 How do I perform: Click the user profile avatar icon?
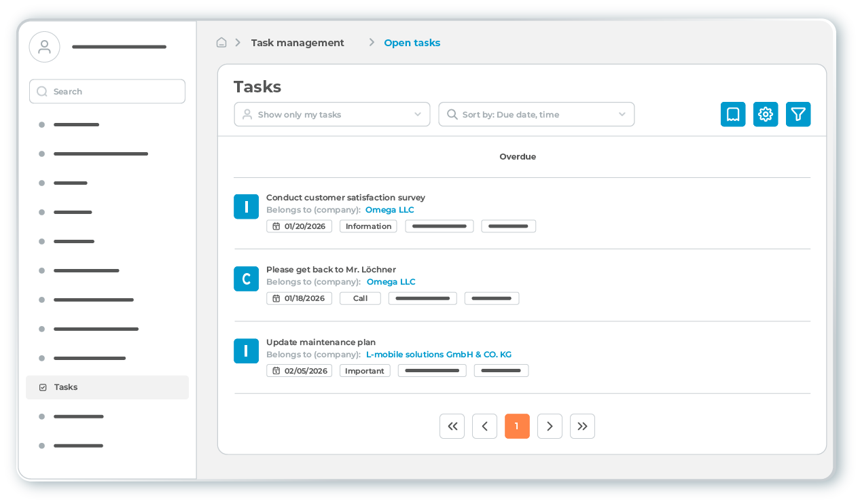44,47
